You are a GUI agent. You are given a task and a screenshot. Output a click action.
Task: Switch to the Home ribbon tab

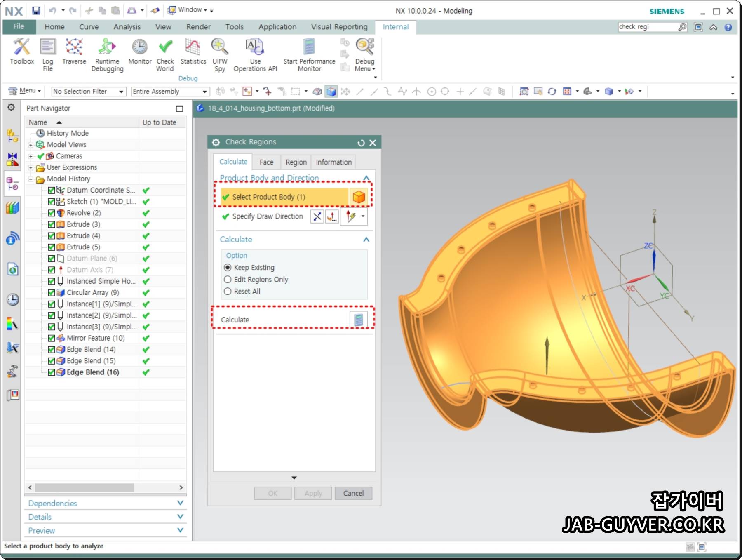pos(54,27)
